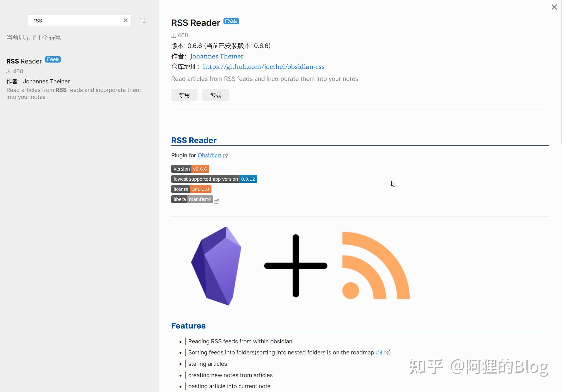Open the plugin sort order options
Viewport: 562px width, 392px height.
pos(143,20)
